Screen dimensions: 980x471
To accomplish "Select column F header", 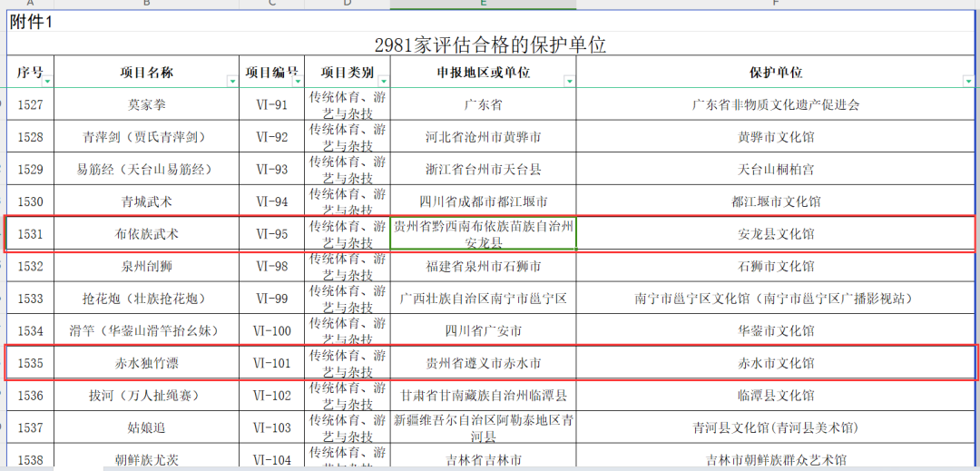I will (x=775, y=5).
